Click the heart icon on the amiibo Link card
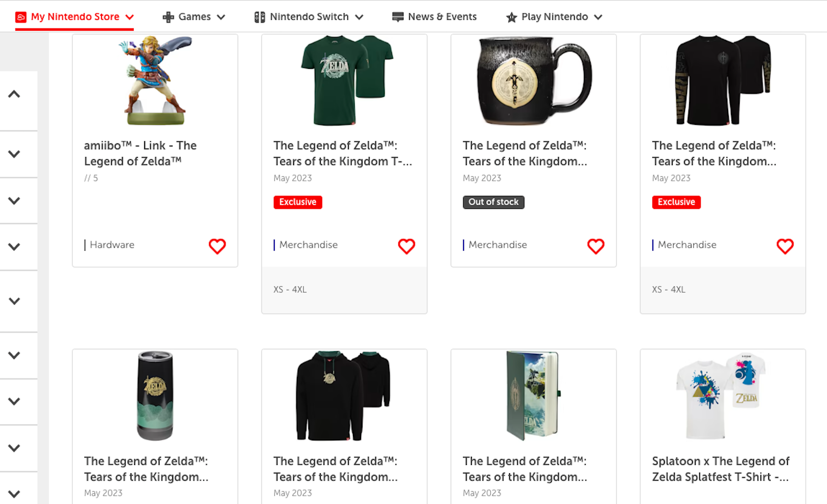The height and width of the screenshot is (504, 827). [x=217, y=246]
